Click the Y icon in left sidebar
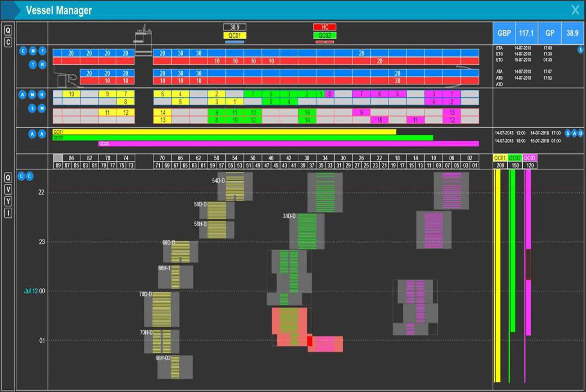 point(8,201)
